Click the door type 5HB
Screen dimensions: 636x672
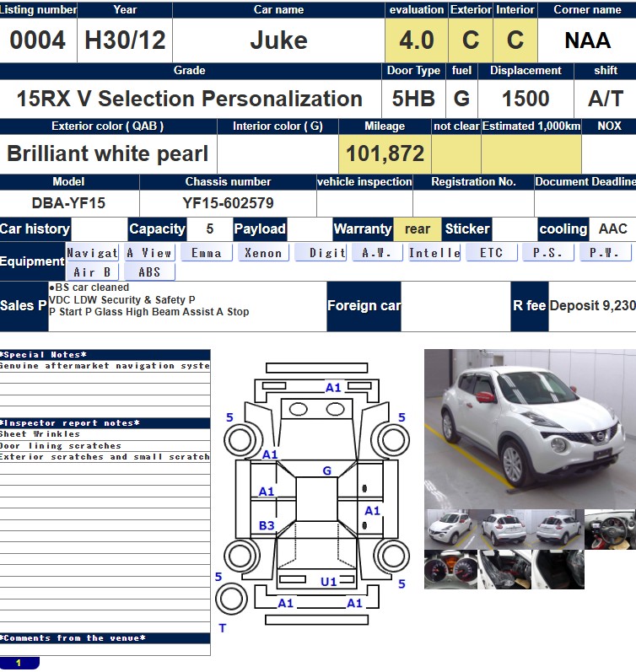click(413, 98)
